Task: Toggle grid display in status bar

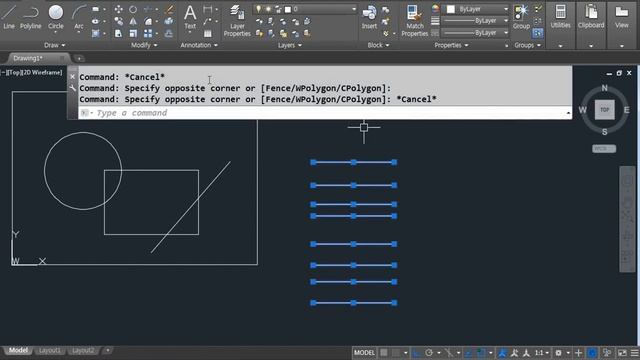Action: coord(384,353)
